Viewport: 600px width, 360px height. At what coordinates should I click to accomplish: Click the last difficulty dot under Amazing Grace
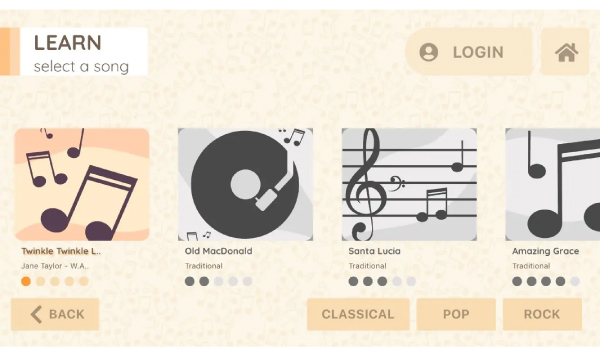575,282
